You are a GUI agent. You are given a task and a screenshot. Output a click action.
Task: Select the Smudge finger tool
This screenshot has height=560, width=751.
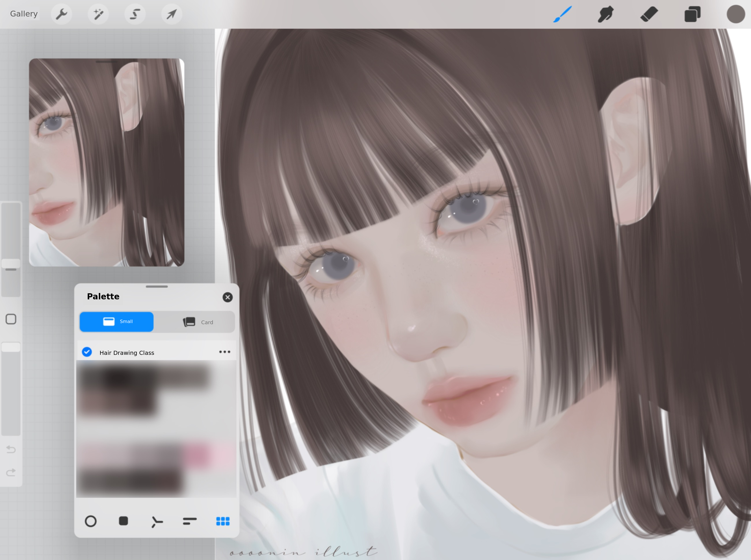(x=606, y=14)
